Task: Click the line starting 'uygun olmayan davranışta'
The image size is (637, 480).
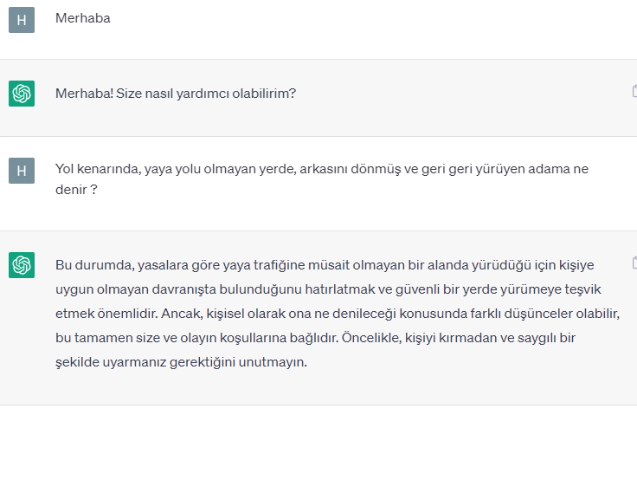Action: pyautogui.click(x=328, y=289)
